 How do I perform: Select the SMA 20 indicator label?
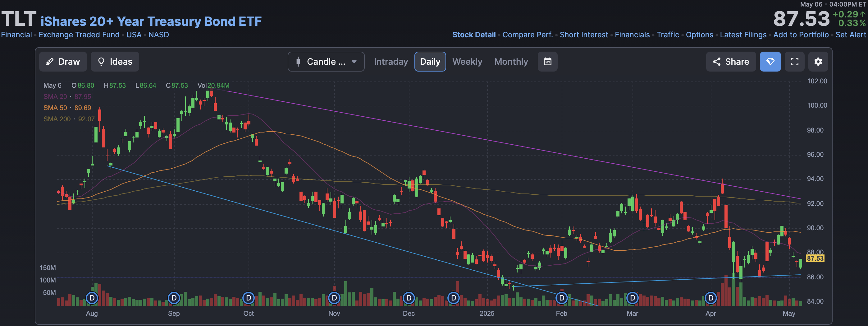pyautogui.click(x=67, y=96)
